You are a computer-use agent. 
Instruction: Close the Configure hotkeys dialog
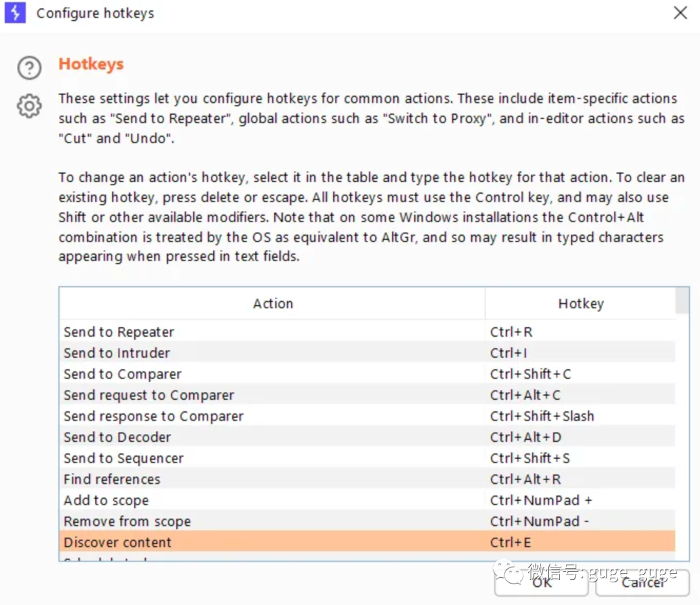(680, 12)
